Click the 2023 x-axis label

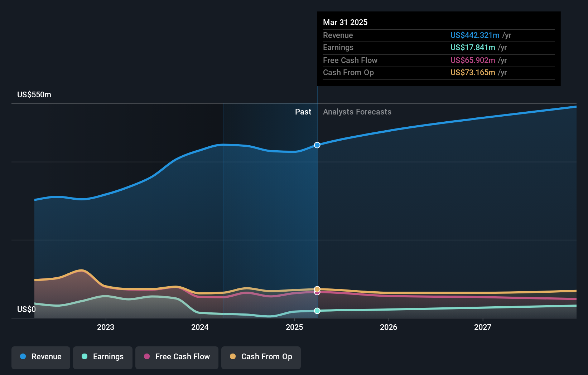[106, 327]
